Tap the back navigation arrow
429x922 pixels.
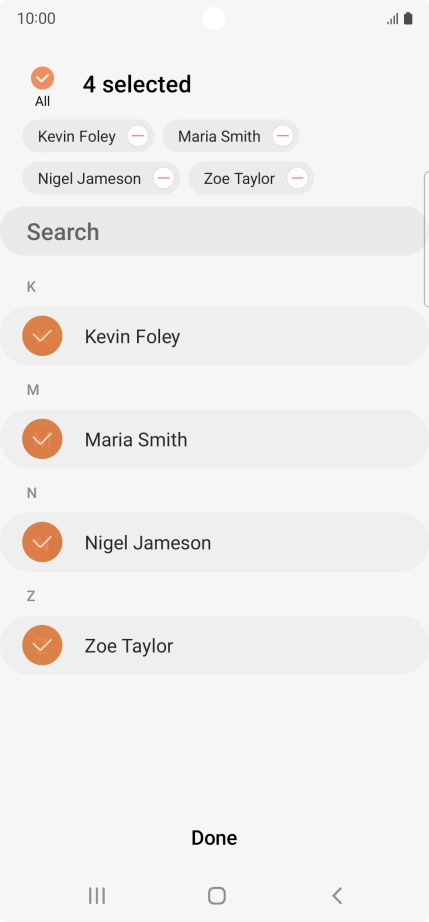337,896
